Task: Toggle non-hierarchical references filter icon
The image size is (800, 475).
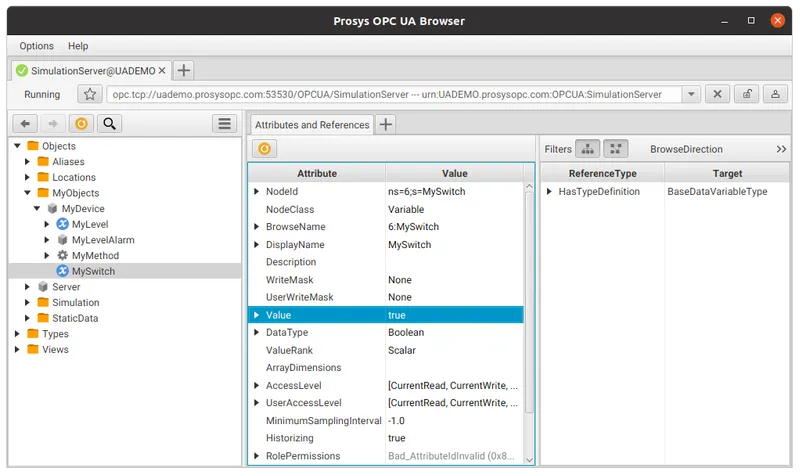Action: [x=615, y=148]
